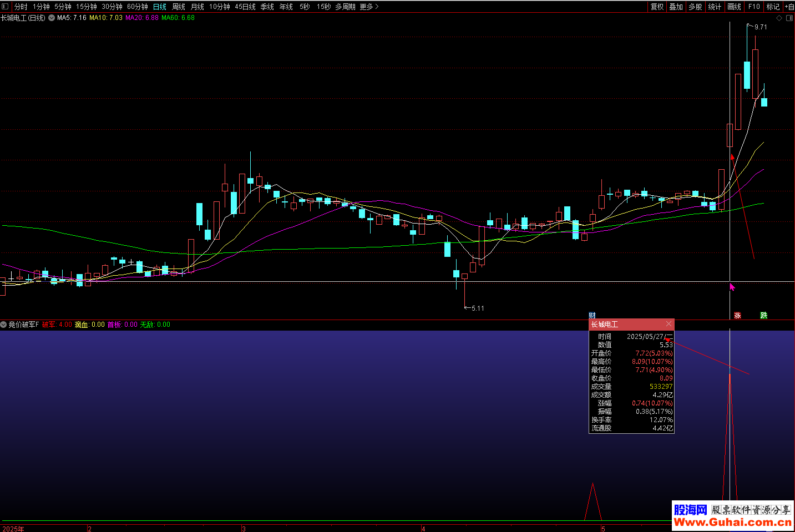Select the 45日线 period tab
The image size is (795, 532).
(x=245, y=7)
